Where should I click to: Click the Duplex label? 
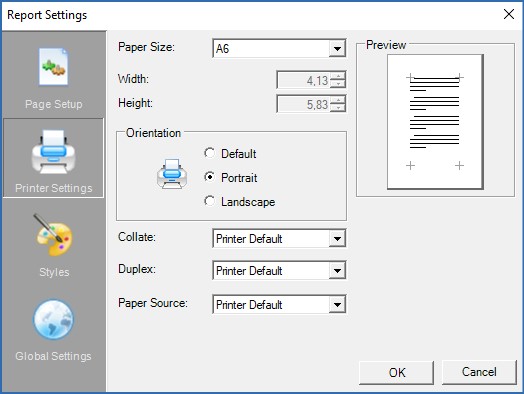click(x=137, y=269)
